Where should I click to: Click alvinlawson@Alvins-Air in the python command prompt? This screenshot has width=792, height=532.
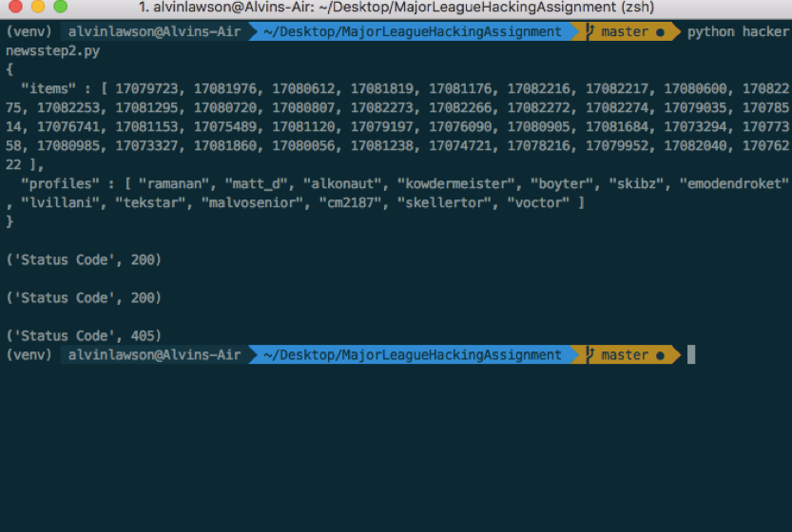[x=155, y=31]
